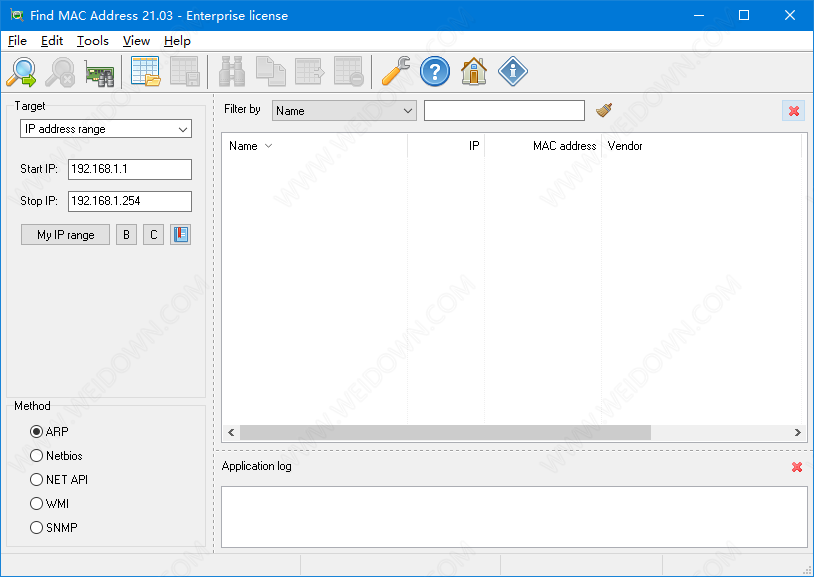Click the IP column header

pos(446,146)
